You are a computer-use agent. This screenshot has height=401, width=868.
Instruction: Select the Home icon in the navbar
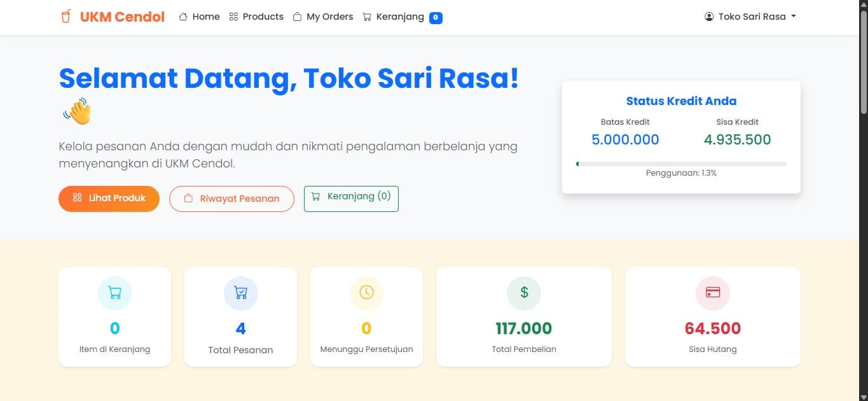[x=183, y=17]
